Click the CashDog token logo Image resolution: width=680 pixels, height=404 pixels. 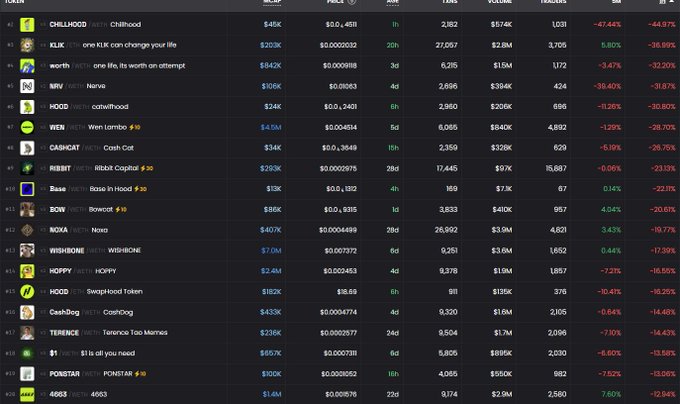(x=27, y=312)
